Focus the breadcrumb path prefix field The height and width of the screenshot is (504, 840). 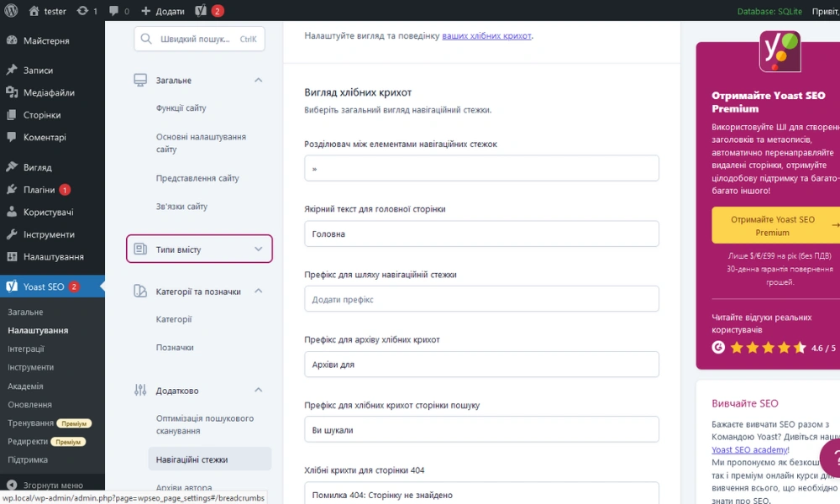[481, 299]
